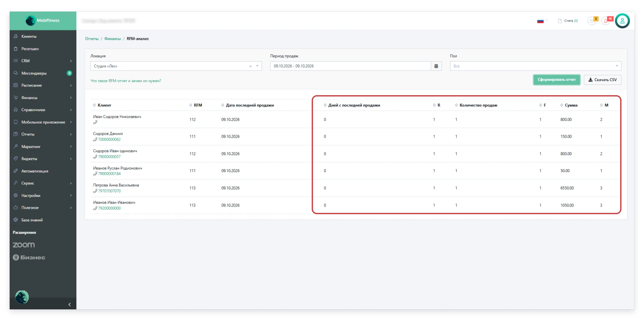The width and height of the screenshot is (644, 319).
Task: Expand the Расписание submenu
Action: tap(43, 85)
